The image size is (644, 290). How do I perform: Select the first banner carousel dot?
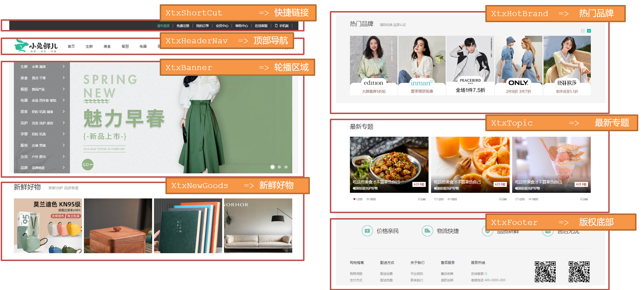(x=272, y=167)
